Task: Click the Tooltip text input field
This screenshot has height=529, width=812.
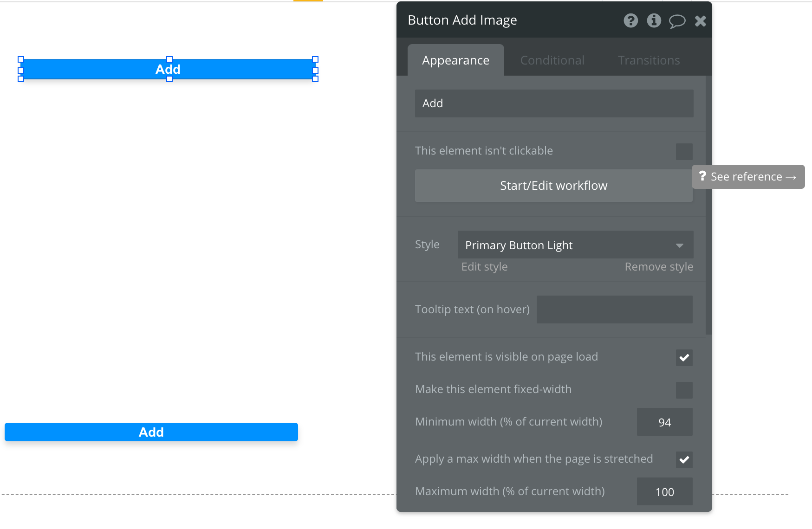Action: click(614, 310)
